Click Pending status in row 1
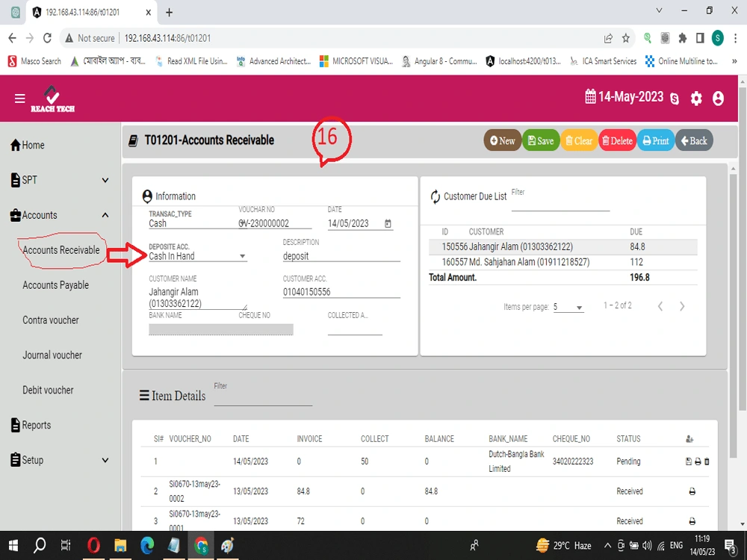 tap(628, 461)
